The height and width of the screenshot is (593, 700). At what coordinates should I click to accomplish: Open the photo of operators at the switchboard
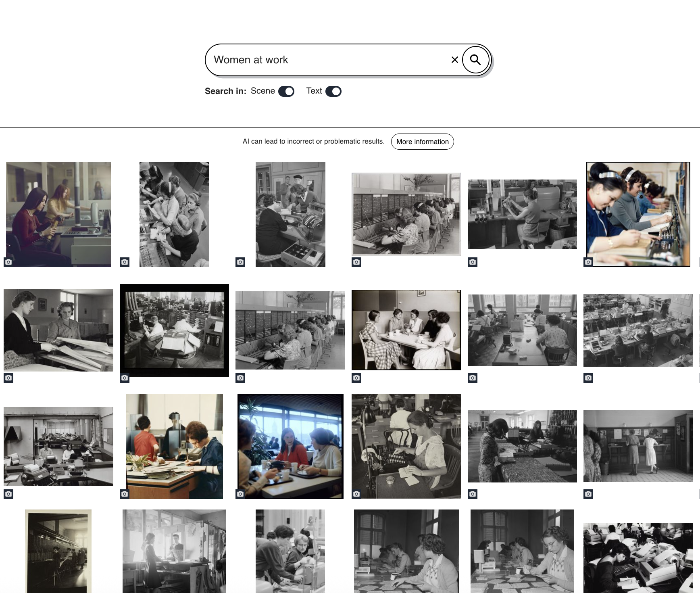click(406, 214)
